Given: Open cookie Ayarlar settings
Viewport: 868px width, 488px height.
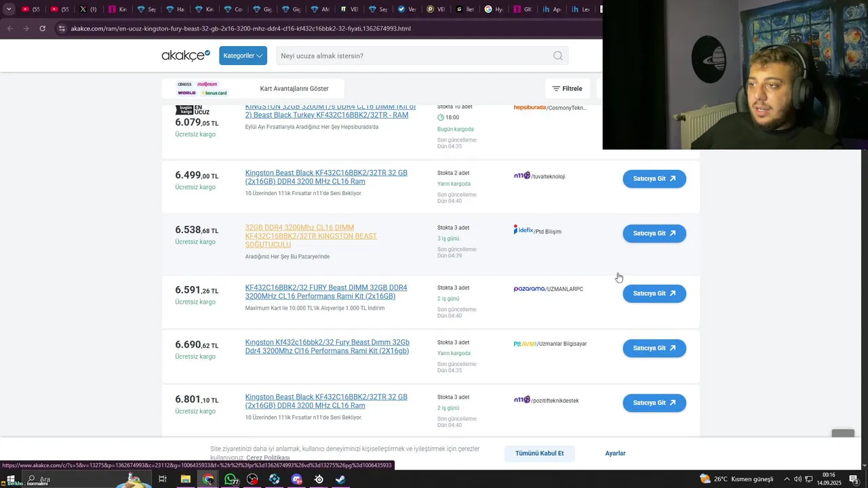Looking at the screenshot, I should click(x=615, y=453).
